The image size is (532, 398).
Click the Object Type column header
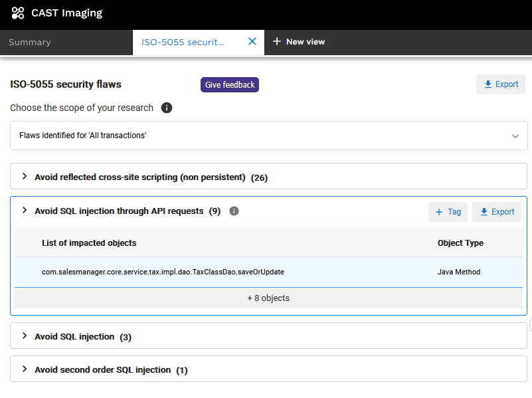click(x=460, y=243)
